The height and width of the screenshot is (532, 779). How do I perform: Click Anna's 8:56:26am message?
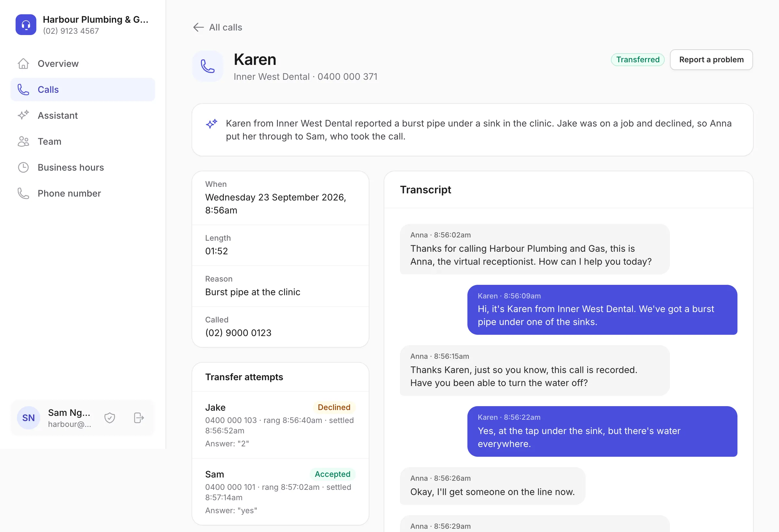pyautogui.click(x=492, y=486)
